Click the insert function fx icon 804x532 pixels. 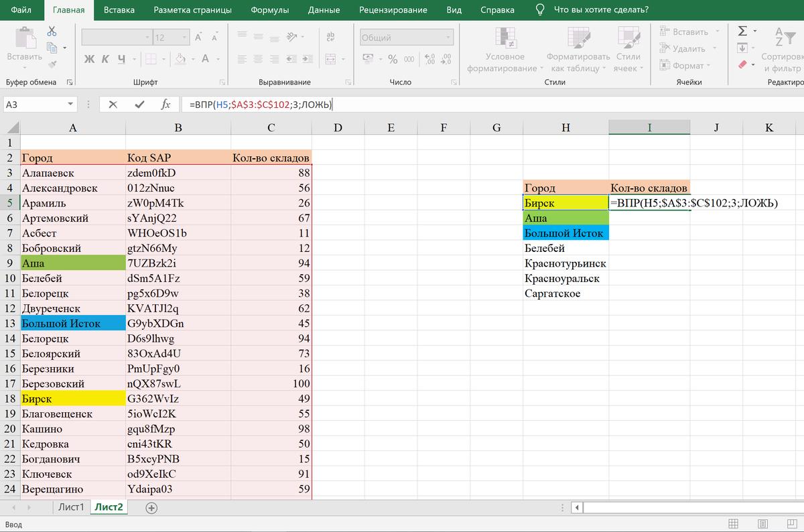point(165,105)
